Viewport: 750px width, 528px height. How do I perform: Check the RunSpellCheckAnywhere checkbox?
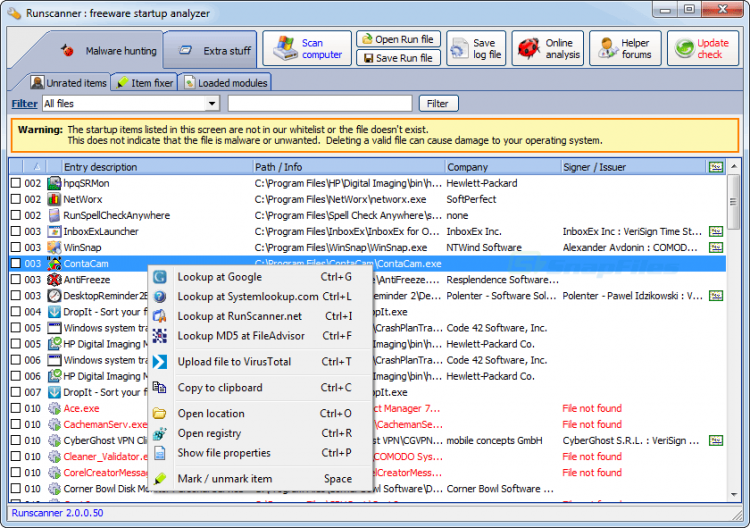tap(16, 215)
